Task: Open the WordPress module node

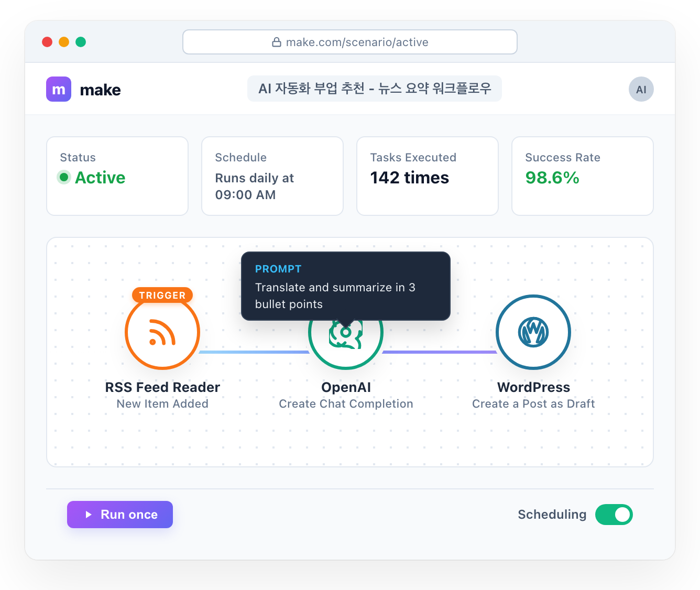Action: pos(533,332)
